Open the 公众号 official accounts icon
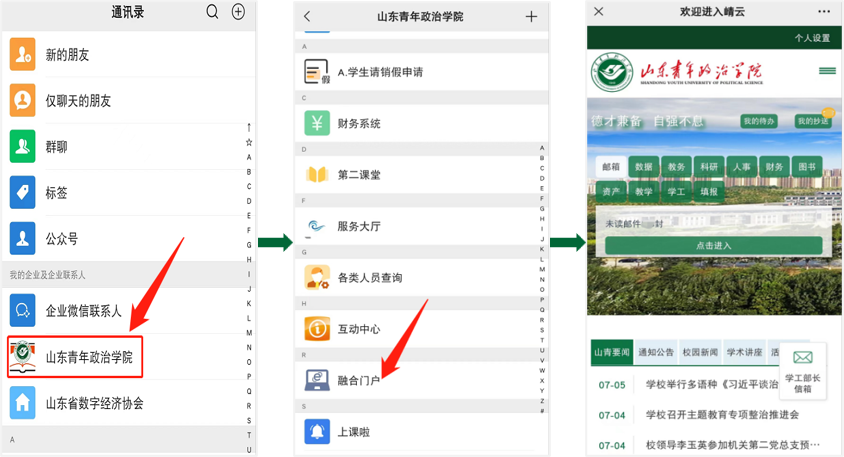Screen dimensions: 844x457 [23, 238]
